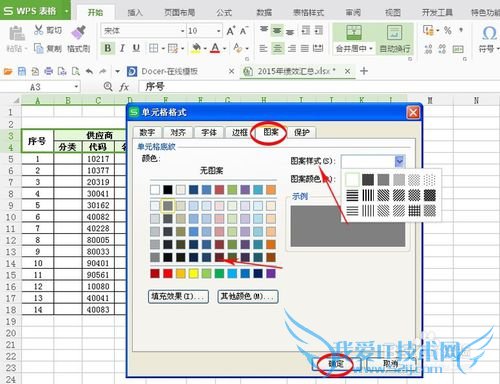500x384 pixels.
Task: Click the plus icon to add new document tab
Action: (364, 71)
